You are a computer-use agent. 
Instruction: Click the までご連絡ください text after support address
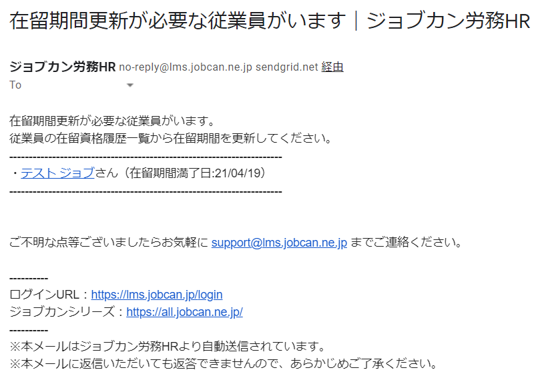tap(406, 243)
